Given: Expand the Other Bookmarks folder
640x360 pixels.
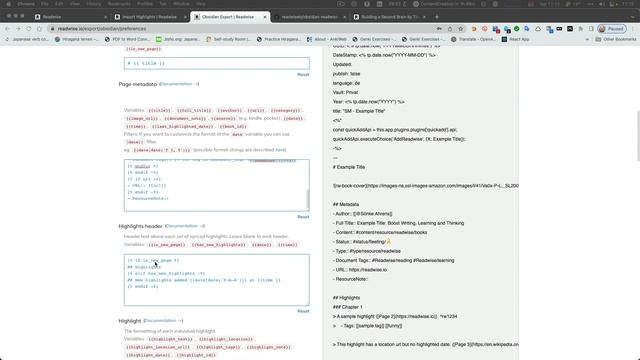Looking at the screenshot, I should [616, 39].
